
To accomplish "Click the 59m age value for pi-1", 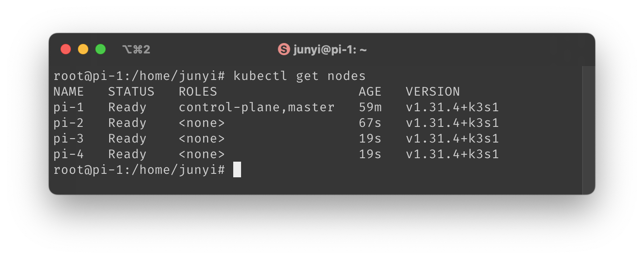I will point(370,107).
